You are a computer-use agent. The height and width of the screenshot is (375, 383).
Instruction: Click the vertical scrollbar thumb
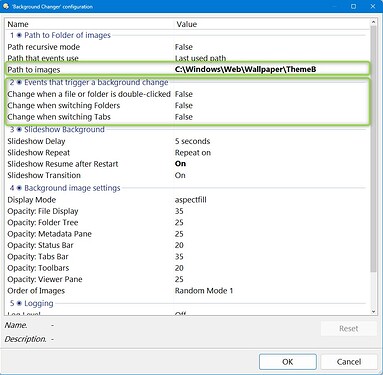pos(373,149)
